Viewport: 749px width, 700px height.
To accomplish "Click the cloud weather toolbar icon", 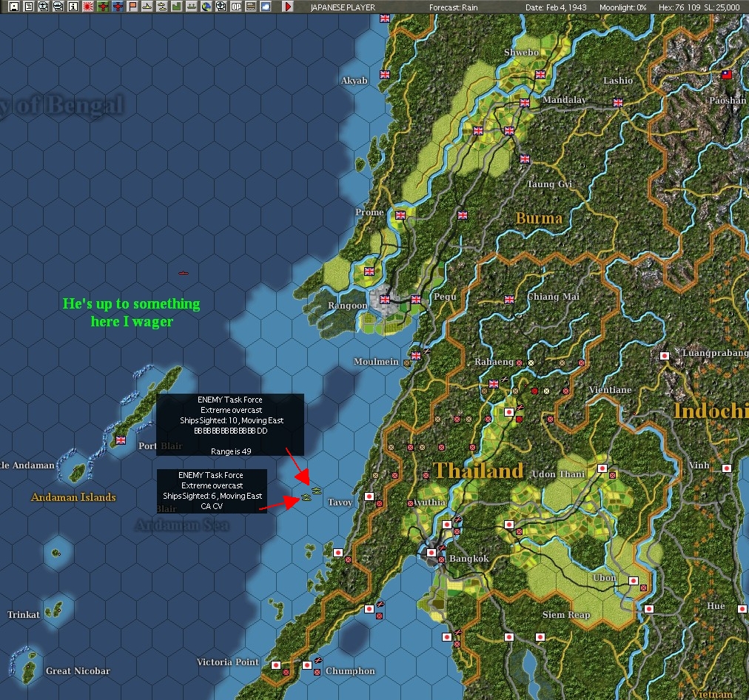I will 266,6.
